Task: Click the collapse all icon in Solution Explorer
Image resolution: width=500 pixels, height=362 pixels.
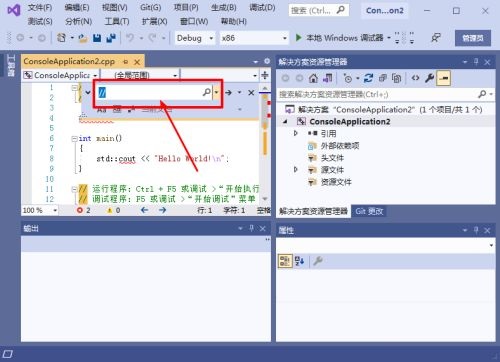Action: (382, 78)
